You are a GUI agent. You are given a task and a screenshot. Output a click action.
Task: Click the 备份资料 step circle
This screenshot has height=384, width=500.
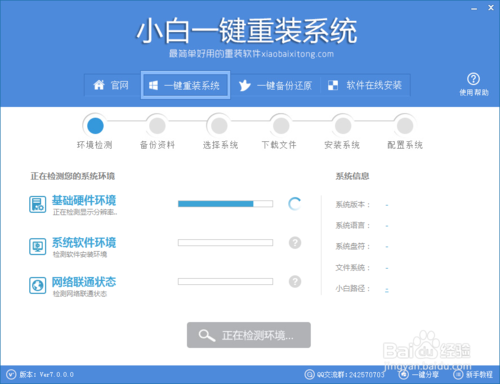157,126
